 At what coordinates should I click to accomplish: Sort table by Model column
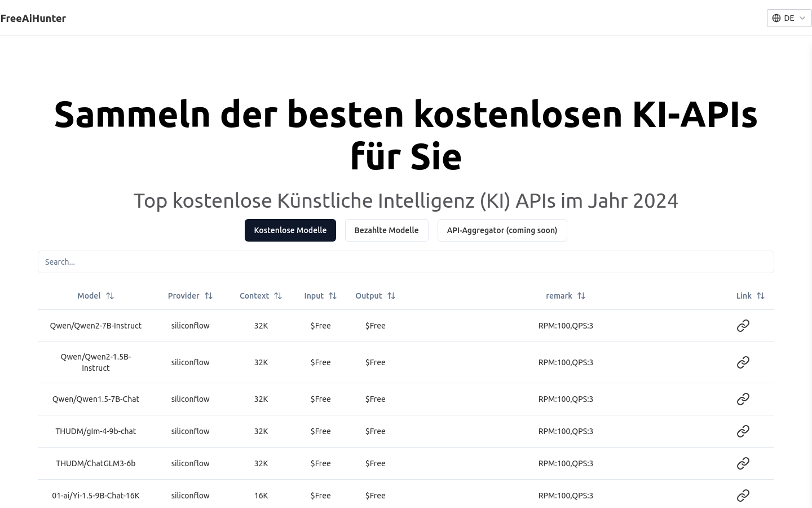(x=96, y=296)
